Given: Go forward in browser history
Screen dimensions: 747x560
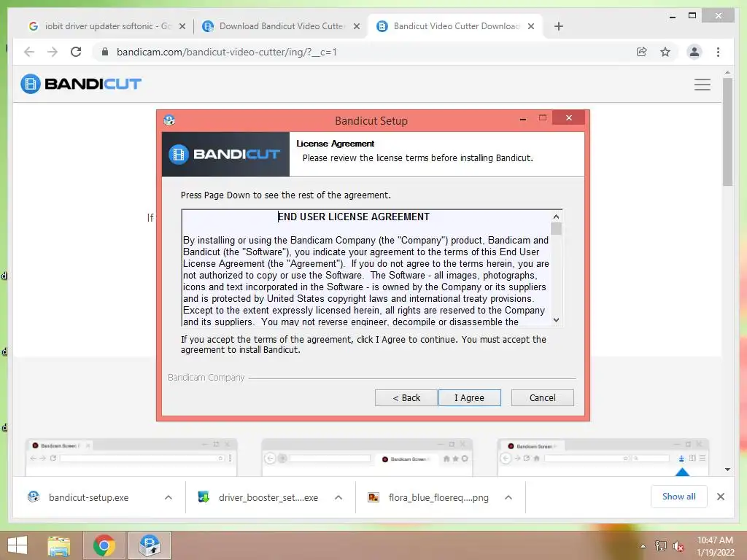Looking at the screenshot, I should [x=53, y=52].
